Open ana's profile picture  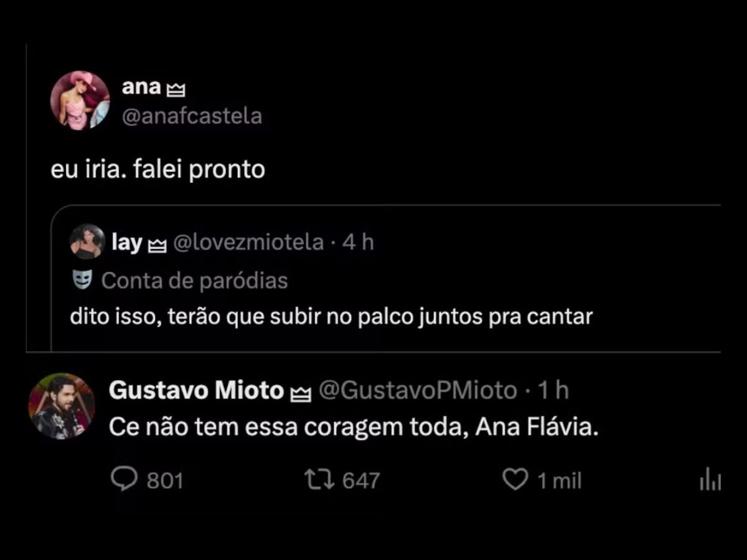80,100
